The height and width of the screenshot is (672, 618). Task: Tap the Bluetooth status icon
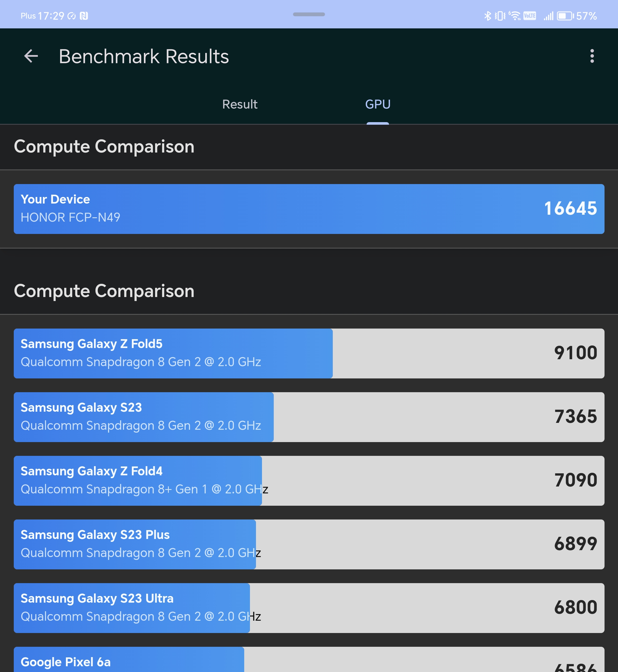coord(488,16)
